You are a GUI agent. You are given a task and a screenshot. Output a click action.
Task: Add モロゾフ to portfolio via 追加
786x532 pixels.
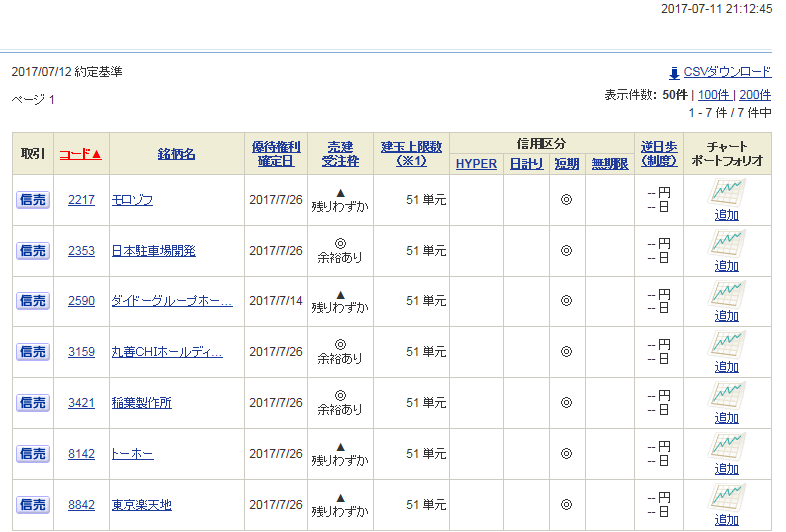click(727, 215)
